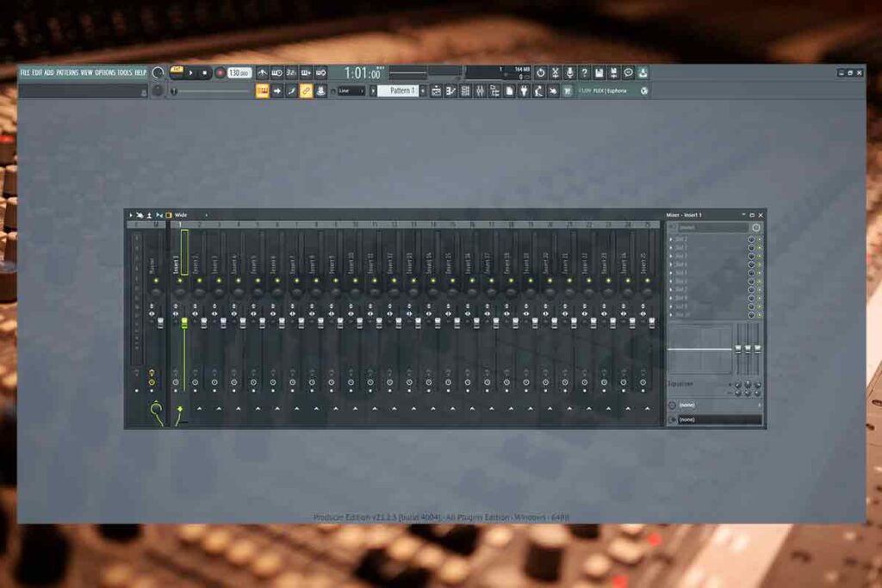
Task: Click the Insert 1 volume fader
Action: pos(183,322)
